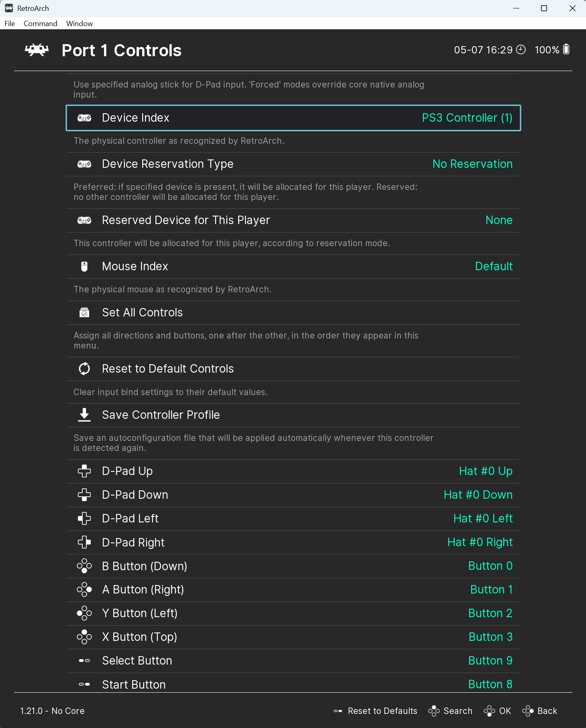Select the D-Pad Up label
Image resolution: width=586 pixels, height=728 pixels.
click(x=127, y=471)
